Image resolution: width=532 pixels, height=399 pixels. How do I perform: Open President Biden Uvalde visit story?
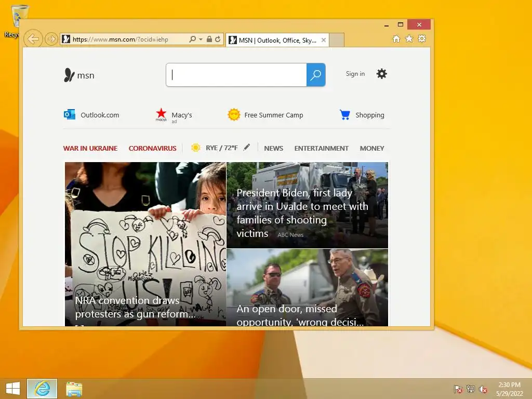click(x=308, y=205)
